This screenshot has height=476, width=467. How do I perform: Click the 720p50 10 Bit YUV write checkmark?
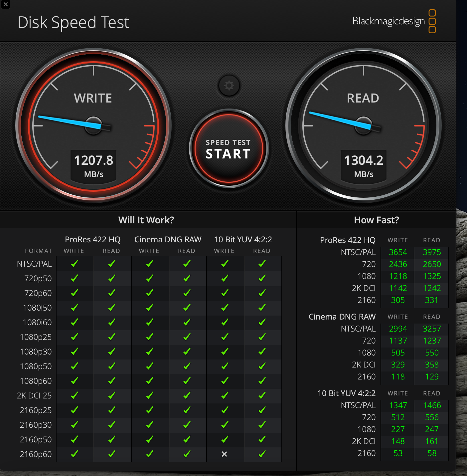(x=225, y=278)
